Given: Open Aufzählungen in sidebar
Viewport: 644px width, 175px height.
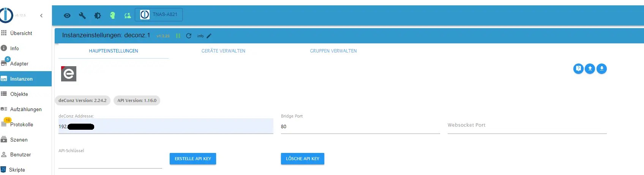Looking at the screenshot, I should coord(26,109).
